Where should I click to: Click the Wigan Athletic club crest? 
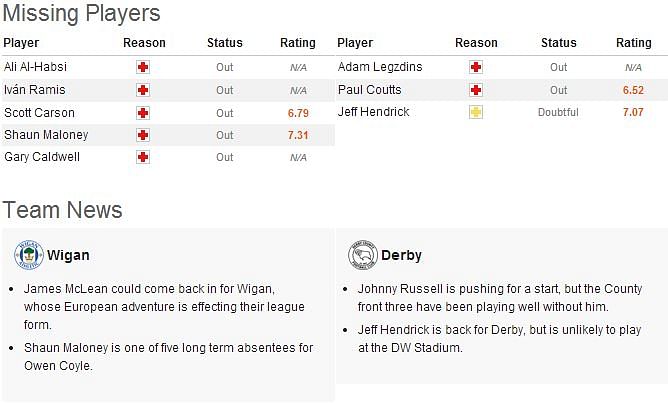coord(29,255)
